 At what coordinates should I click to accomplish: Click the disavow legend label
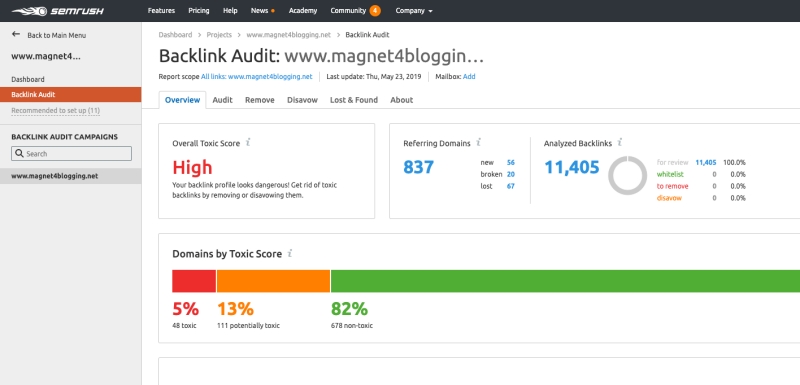click(669, 198)
